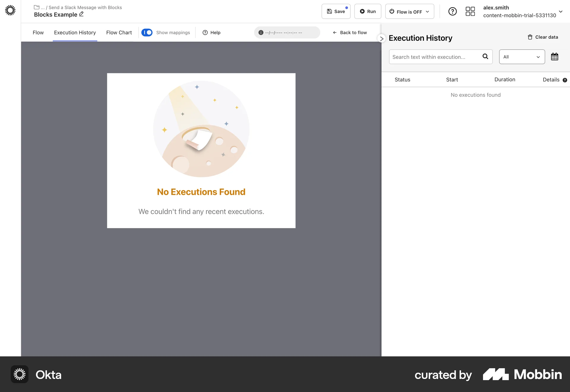Open the Okta Workflows help icon
The image size is (570, 392).
(x=452, y=11)
